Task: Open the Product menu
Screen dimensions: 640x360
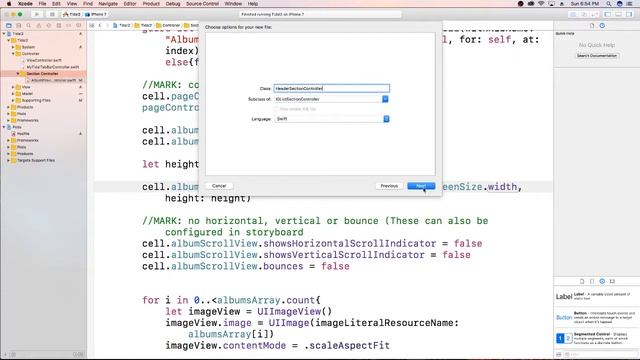Action: [151, 4]
